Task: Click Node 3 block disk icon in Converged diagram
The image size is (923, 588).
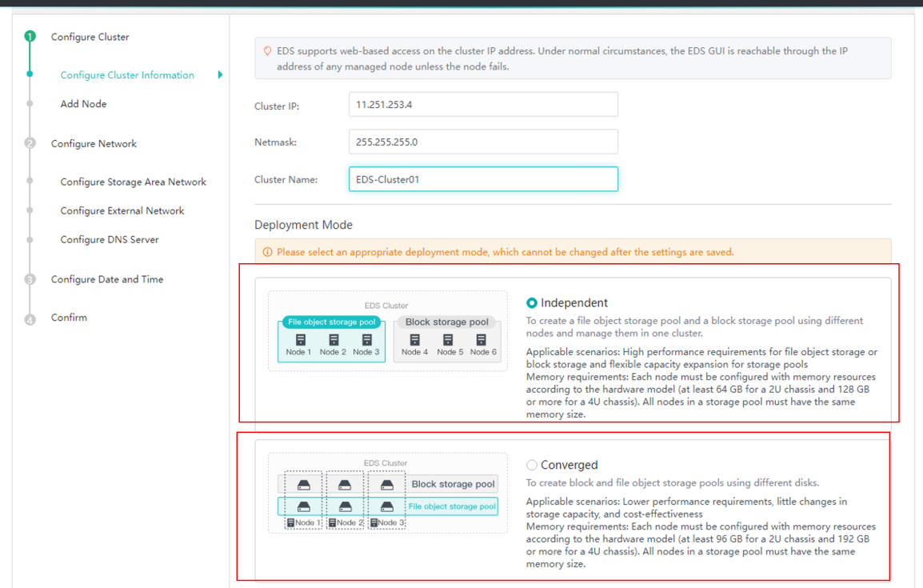Action: click(387, 485)
